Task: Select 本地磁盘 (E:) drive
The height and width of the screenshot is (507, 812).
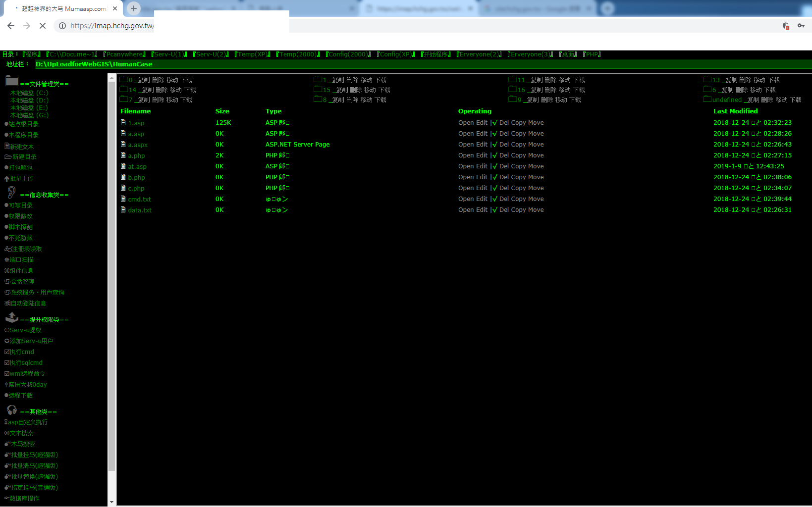Action: (29, 107)
